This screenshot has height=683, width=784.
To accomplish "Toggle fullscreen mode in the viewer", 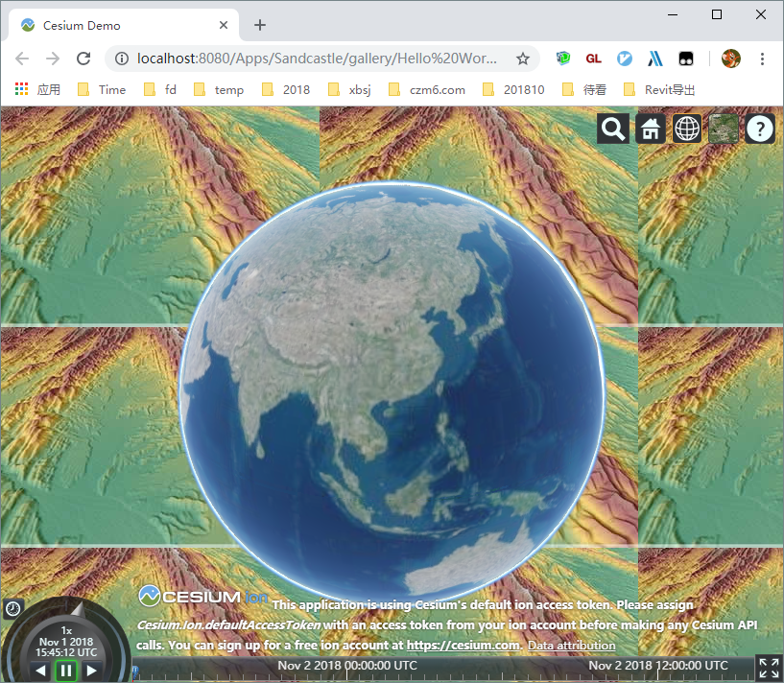I will [x=769, y=668].
